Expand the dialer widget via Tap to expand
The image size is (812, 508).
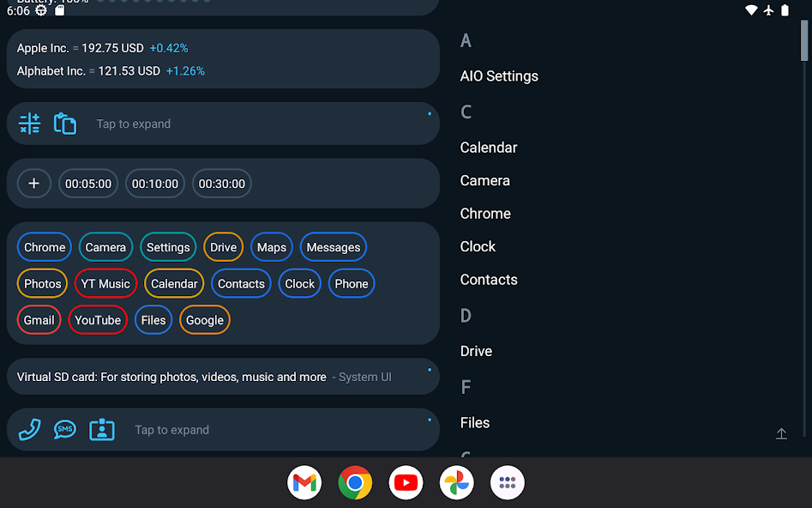pyautogui.click(x=172, y=430)
